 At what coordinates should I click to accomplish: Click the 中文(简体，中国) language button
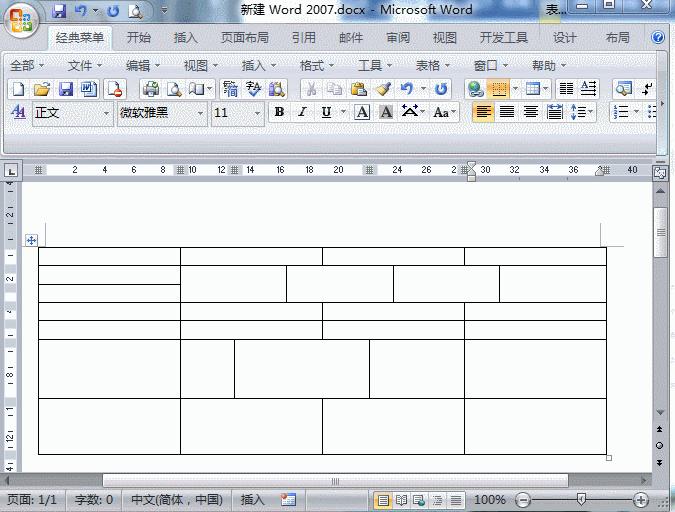[x=176, y=500]
